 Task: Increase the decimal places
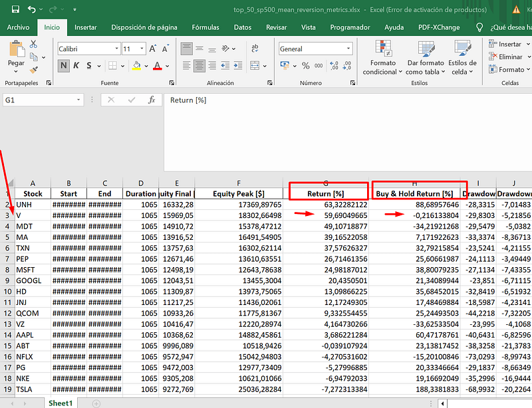334,66
